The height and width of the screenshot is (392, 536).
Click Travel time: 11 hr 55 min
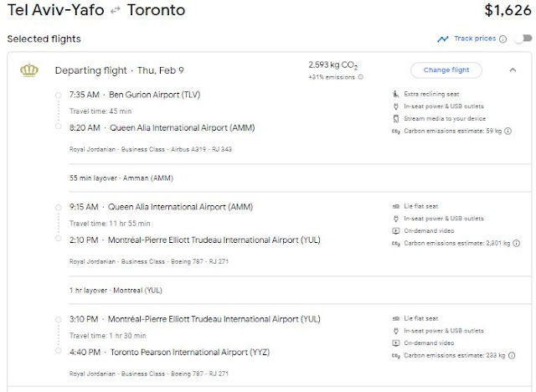click(x=110, y=224)
